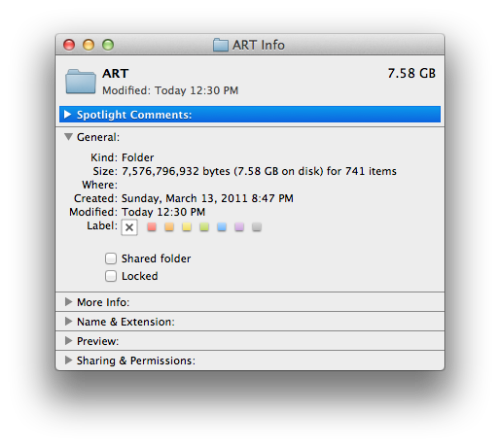
Task: Collapse the General section
Action: coord(68,137)
